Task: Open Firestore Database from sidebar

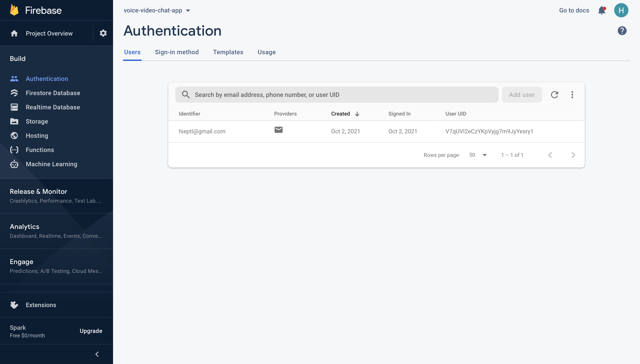Action: point(53,93)
